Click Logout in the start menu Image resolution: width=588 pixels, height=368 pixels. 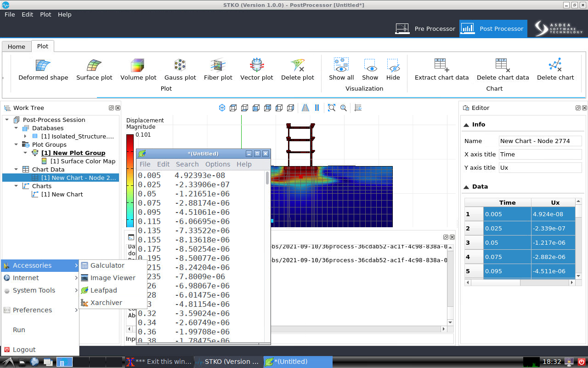24,350
